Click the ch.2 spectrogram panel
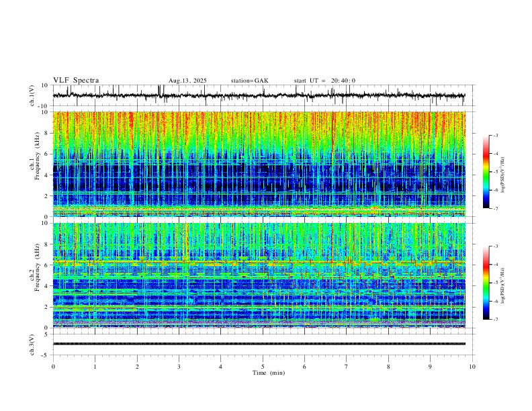 click(x=259, y=275)
